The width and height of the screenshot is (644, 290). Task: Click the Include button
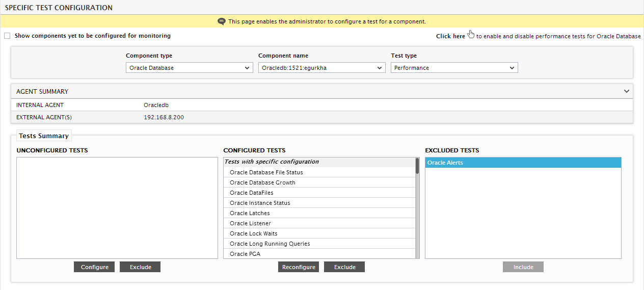tap(523, 267)
